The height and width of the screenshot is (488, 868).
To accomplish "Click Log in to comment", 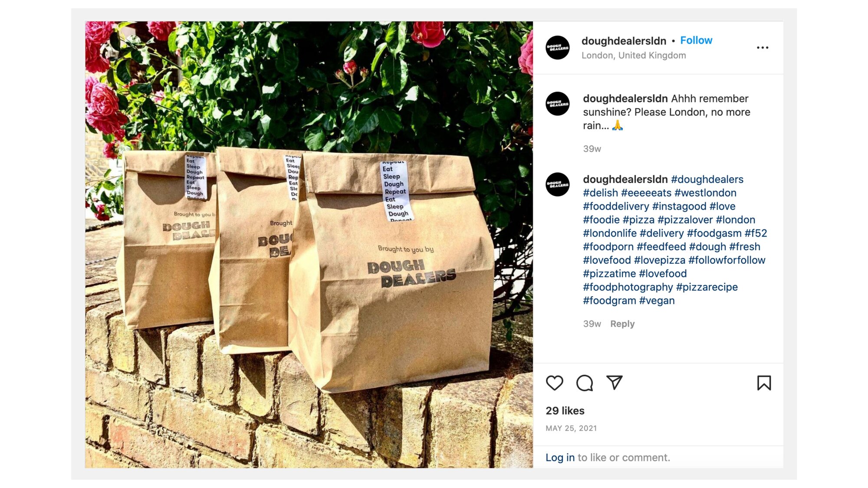I will click(x=560, y=458).
